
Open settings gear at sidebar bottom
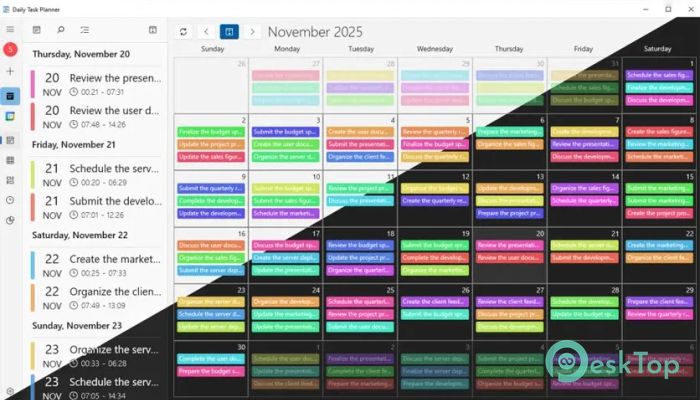[x=10, y=392]
